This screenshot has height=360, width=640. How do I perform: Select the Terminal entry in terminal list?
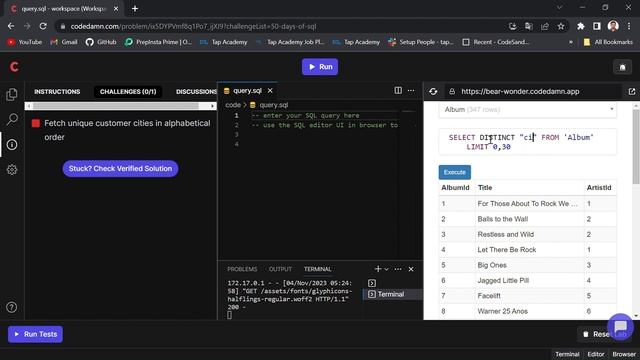[392, 294]
